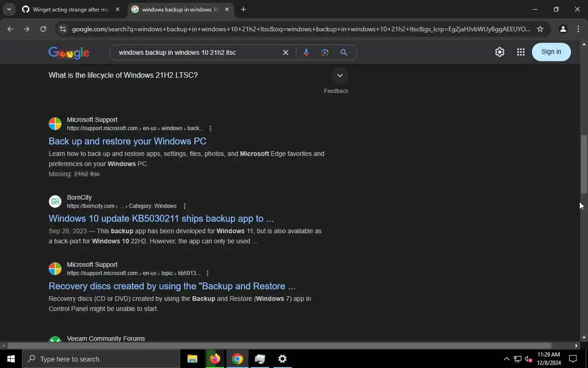Screen dimensions: 588x368
Task: Click https://support.microsoft.com back... breadcrumb text
Action: coord(135,128)
